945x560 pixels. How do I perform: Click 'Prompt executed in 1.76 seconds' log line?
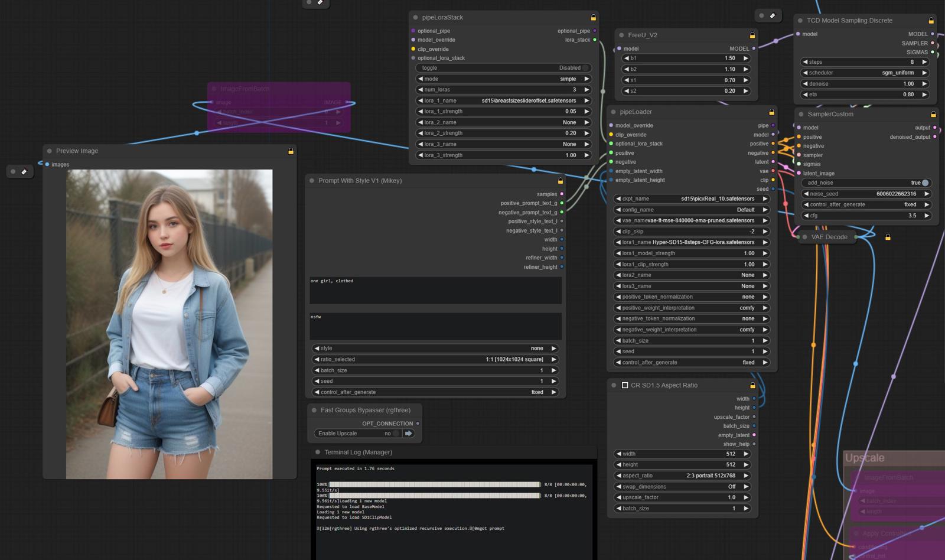tap(356, 469)
